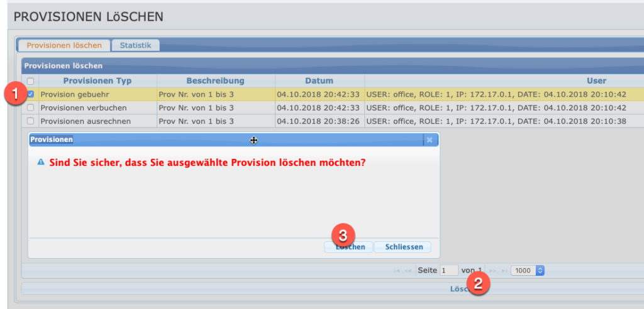
Task: Open the 1000 rows-per-page dropdown
Action: 527,271
